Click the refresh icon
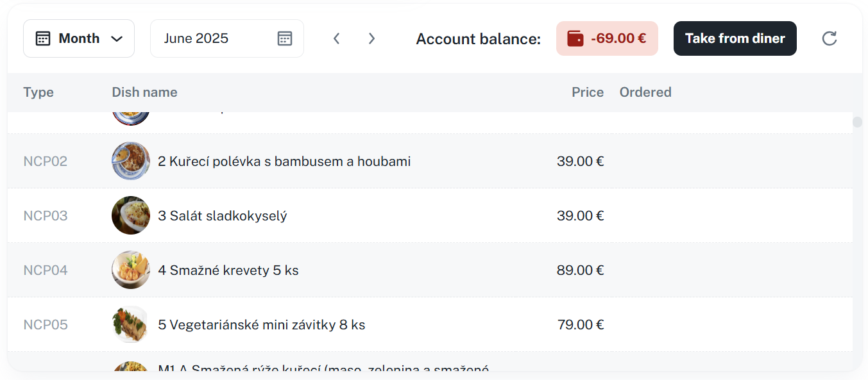The width and height of the screenshot is (868, 380). (x=830, y=38)
